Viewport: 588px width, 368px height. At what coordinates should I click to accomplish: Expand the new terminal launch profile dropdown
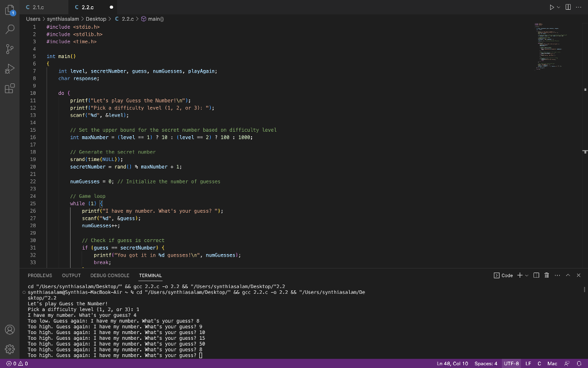(x=527, y=275)
